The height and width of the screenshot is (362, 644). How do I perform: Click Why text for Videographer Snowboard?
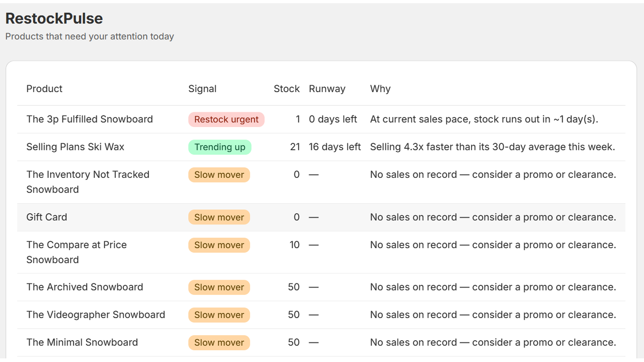(493, 315)
